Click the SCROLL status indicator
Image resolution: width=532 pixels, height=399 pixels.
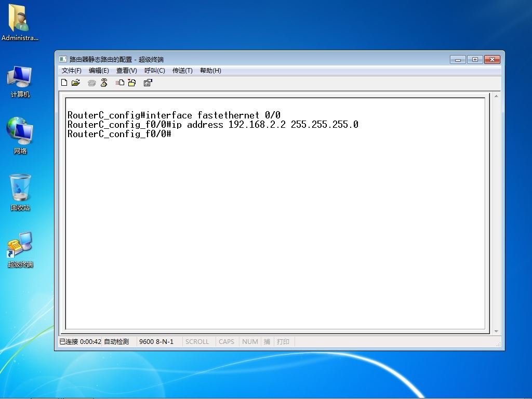[197, 342]
